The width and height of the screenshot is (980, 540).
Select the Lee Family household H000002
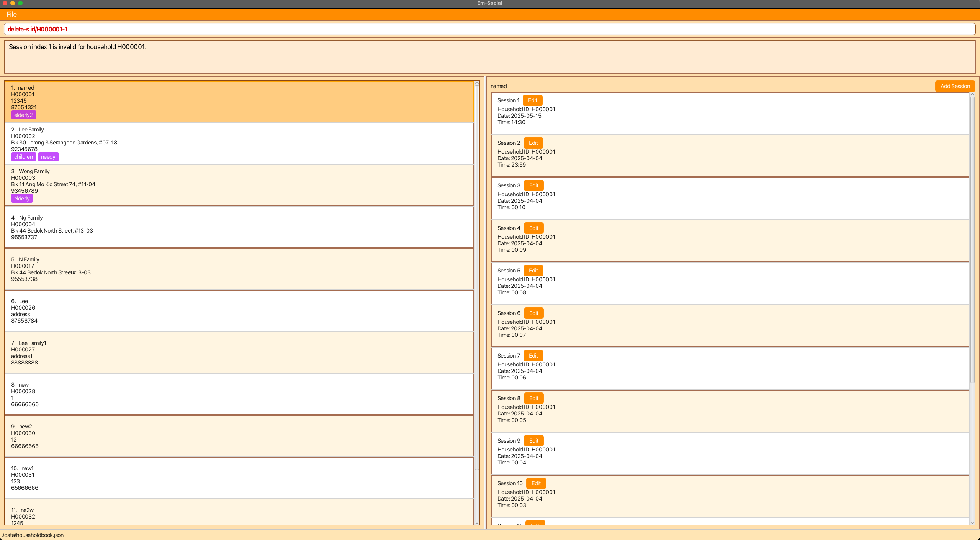coord(239,143)
